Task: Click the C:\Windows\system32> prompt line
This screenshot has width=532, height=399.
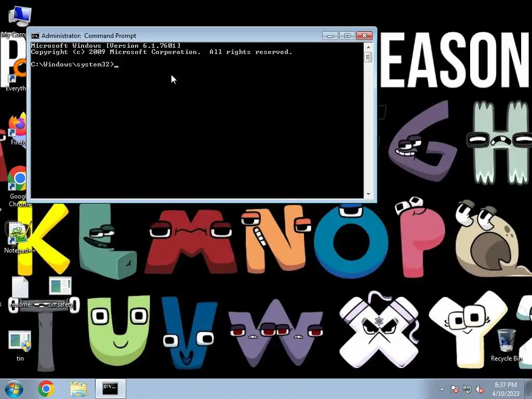Action: pyautogui.click(x=75, y=64)
